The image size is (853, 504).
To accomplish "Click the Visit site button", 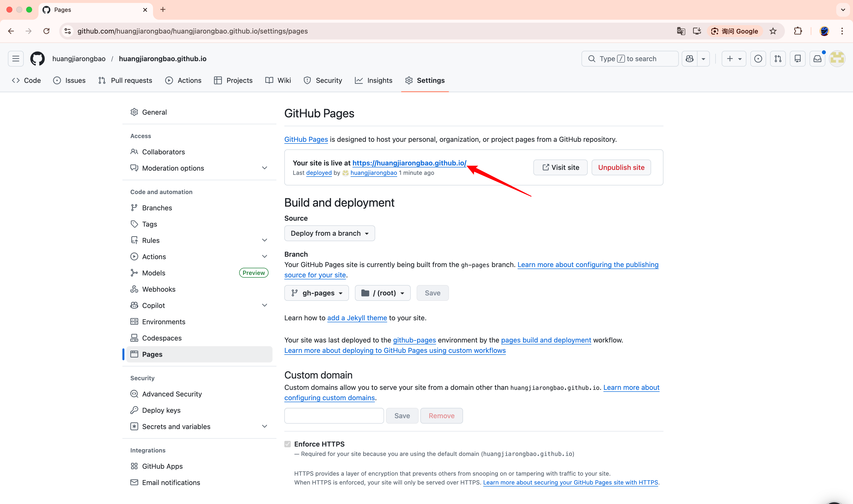I will tap(560, 167).
